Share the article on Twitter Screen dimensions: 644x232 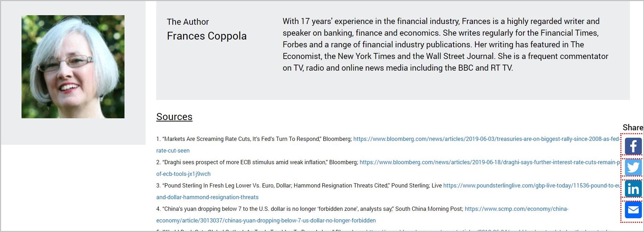[x=633, y=167]
